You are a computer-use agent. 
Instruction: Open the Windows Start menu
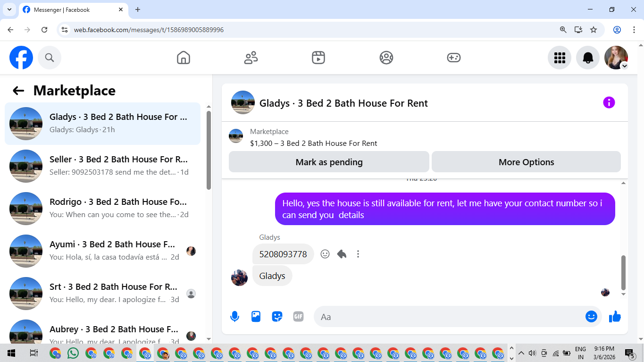coord(11,353)
